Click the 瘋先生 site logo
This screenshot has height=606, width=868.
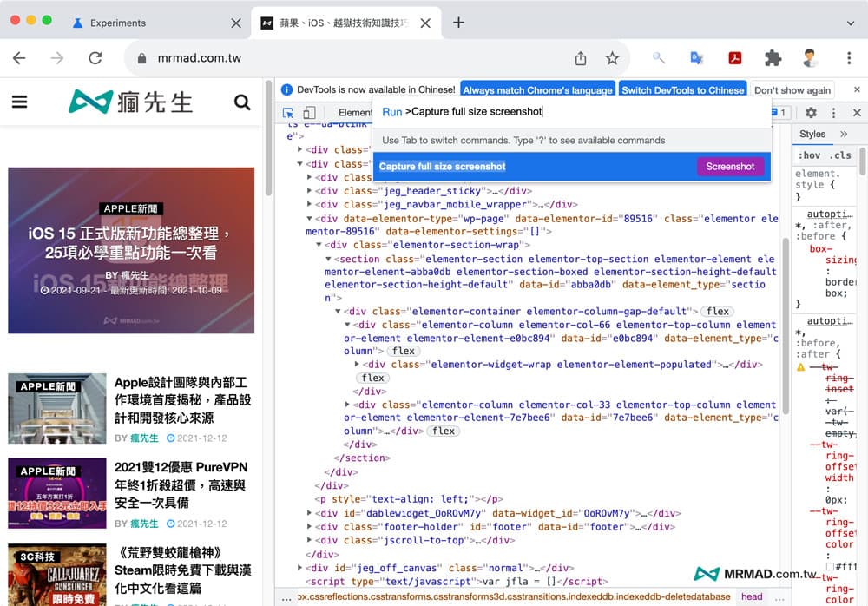click(131, 102)
